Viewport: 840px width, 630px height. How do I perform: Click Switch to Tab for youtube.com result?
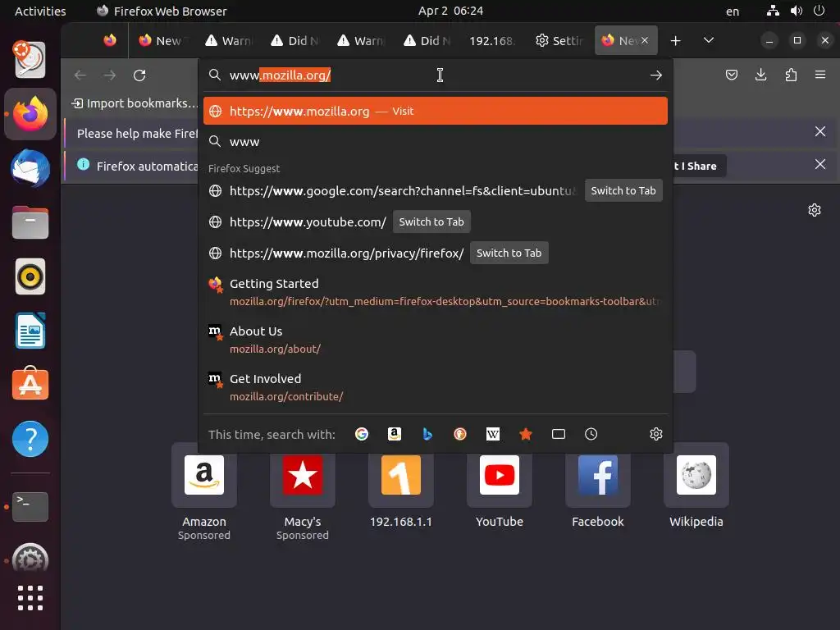click(x=431, y=221)
